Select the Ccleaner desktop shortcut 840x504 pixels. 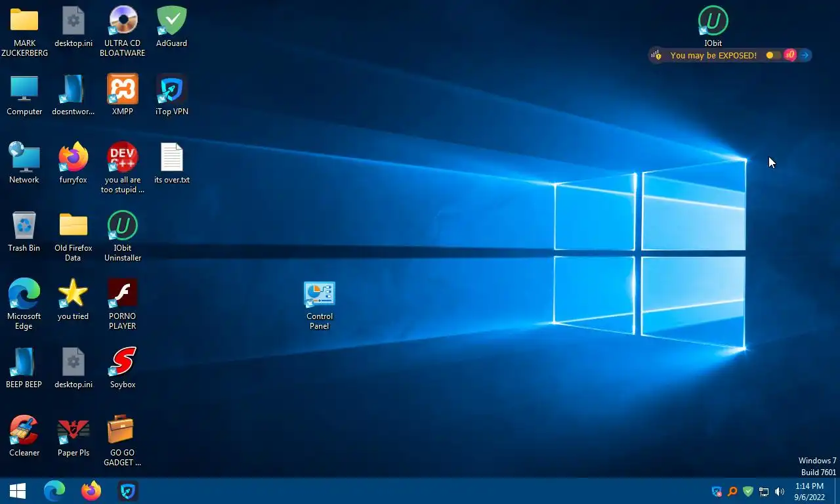[24, 430]
